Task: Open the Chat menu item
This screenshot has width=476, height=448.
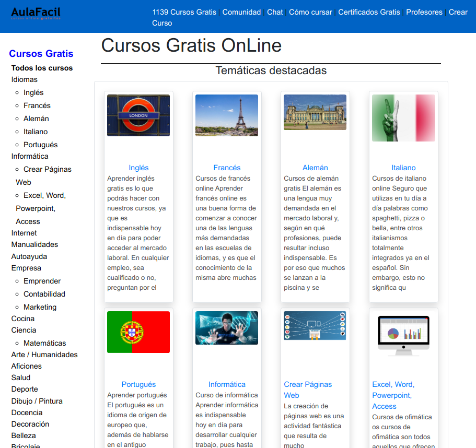Action: point(275,12)
